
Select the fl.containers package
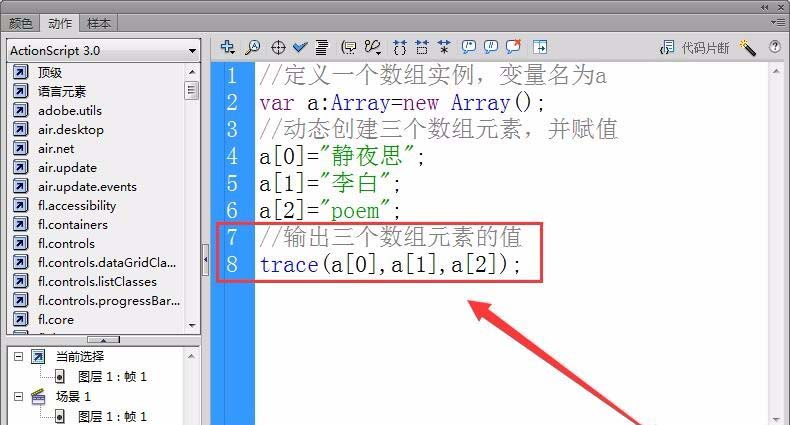click(x=73, y=225)
